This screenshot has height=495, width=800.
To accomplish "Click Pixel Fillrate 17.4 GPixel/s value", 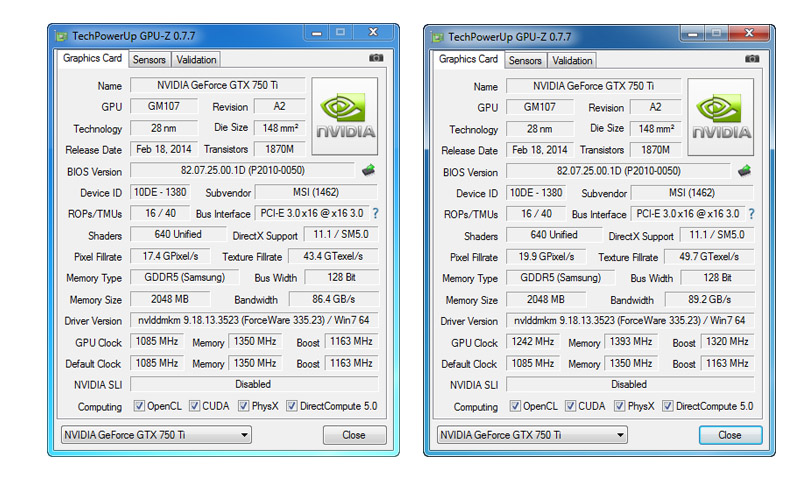I will click(170, 256).
